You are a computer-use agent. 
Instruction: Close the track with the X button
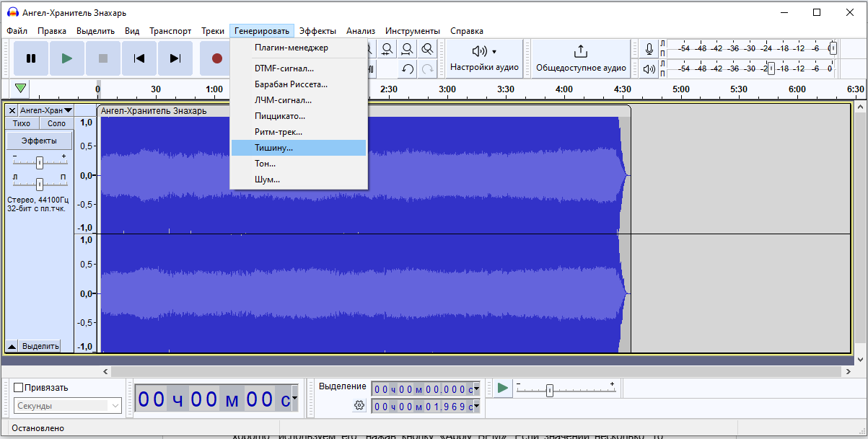tap(12, 110)
